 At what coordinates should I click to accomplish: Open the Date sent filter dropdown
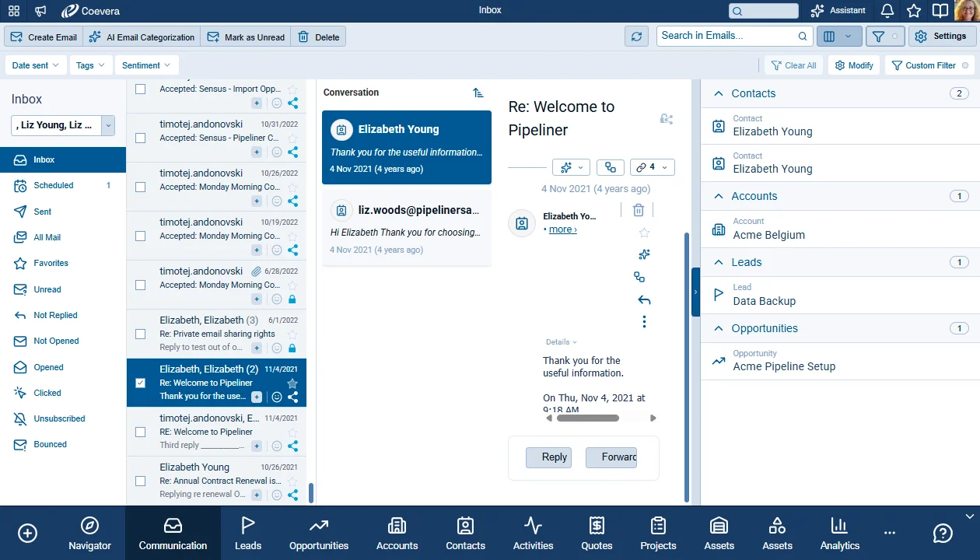(x=35, y=65)
